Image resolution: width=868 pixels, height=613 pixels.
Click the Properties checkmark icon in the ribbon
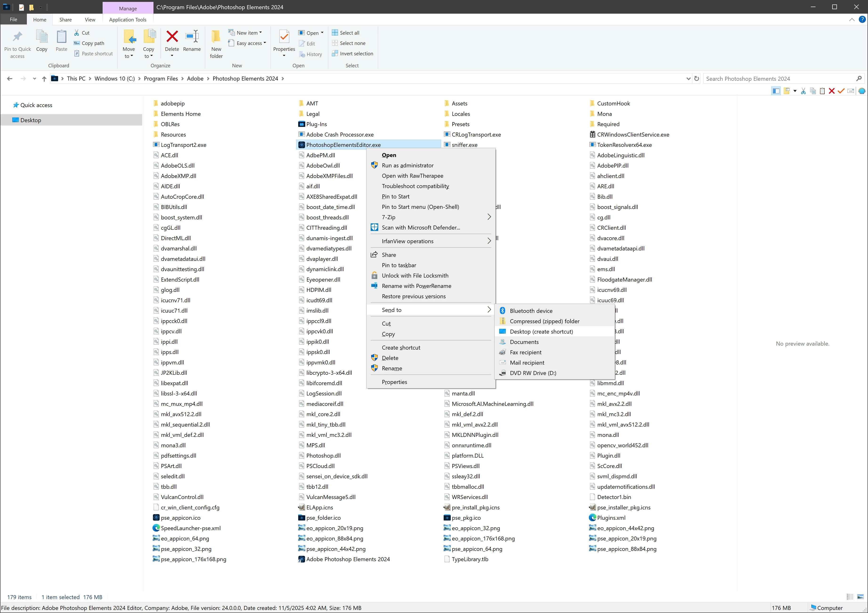284,37
